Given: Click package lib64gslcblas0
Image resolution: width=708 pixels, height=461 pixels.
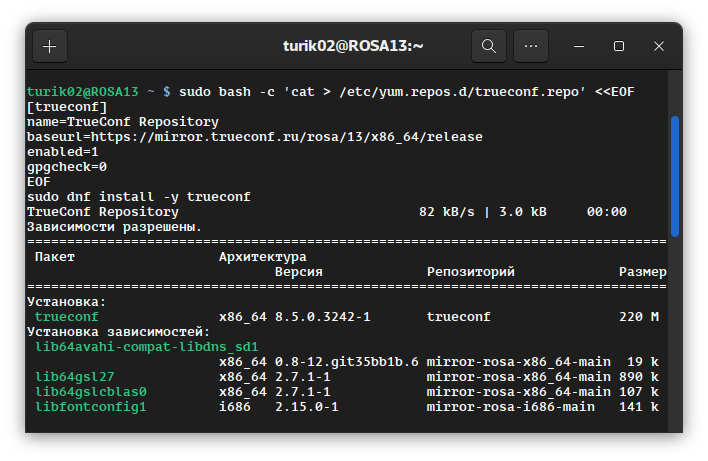Looking at the screenshot, I should (91, 392).
